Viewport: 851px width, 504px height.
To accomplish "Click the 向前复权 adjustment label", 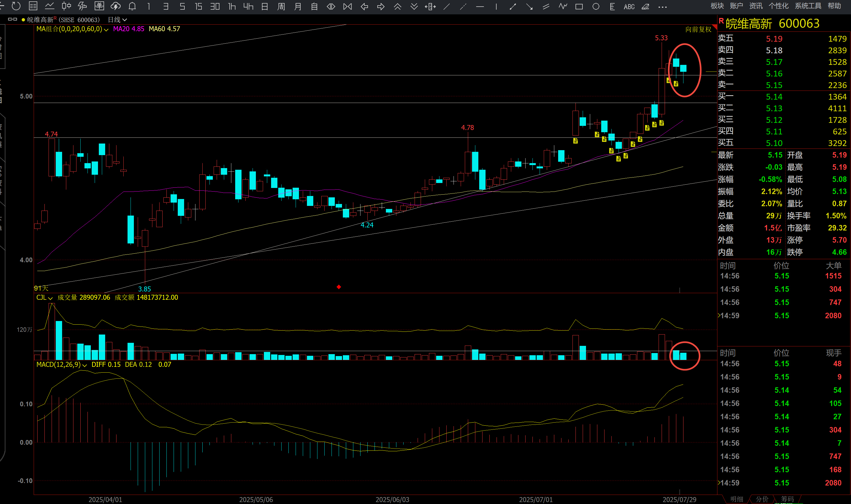I will [x=698, y=29].
